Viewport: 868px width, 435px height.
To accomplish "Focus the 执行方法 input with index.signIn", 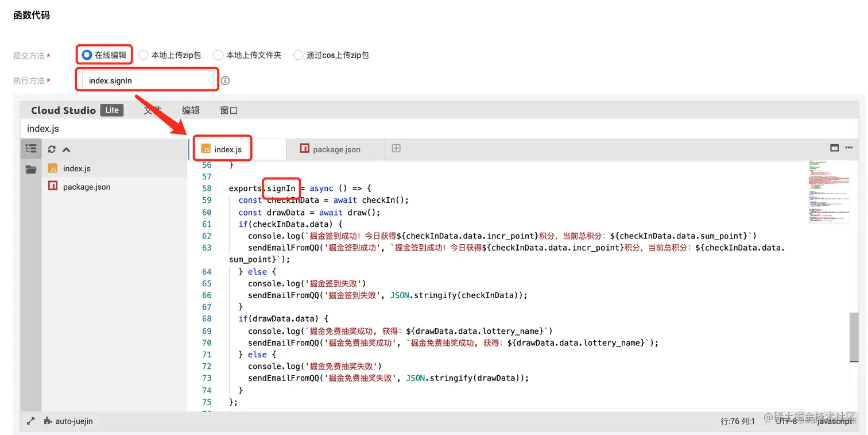I will tap(147, 80).
